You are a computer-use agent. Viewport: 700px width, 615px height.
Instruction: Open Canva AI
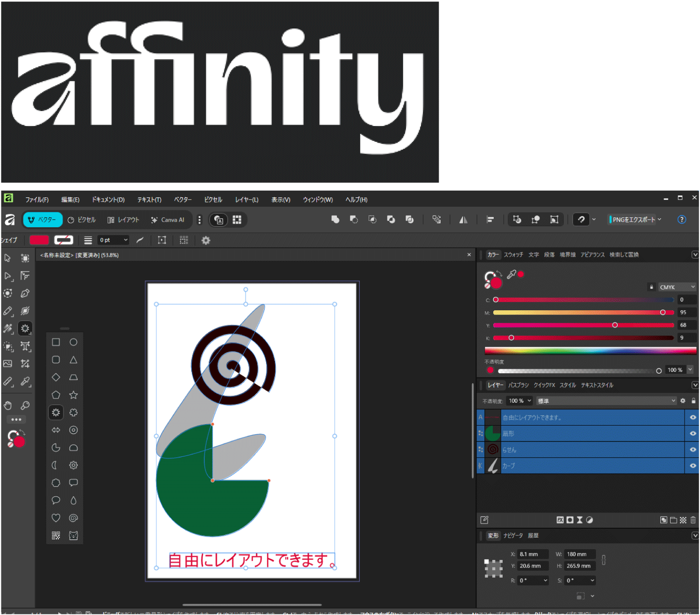[x=168, y=220]
